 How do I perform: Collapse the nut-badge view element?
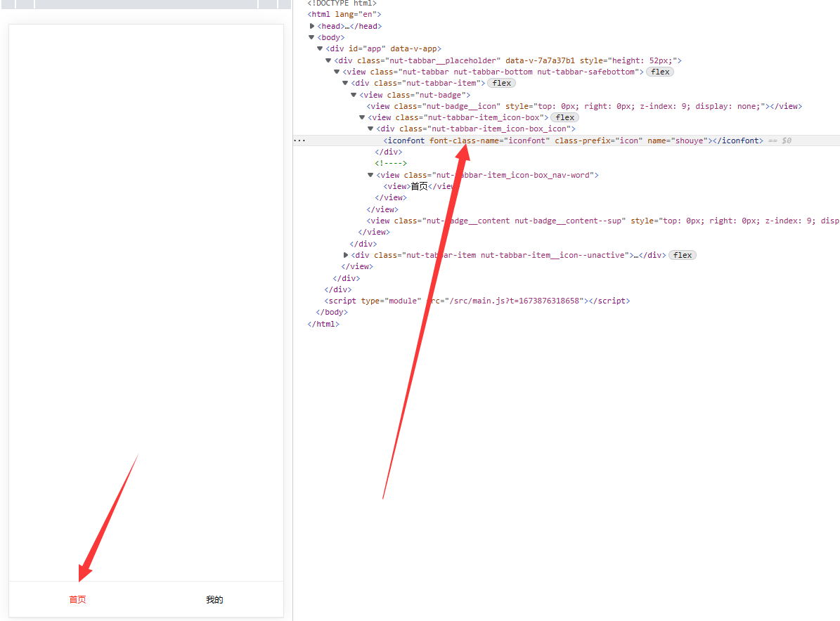click(353, 94)
